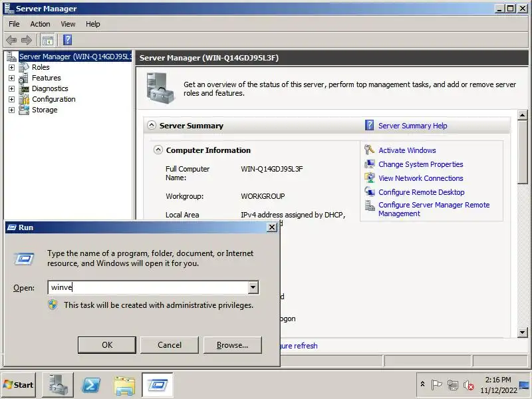
Task: Expand the Diagnostics tree node
Action: [11, 89]
